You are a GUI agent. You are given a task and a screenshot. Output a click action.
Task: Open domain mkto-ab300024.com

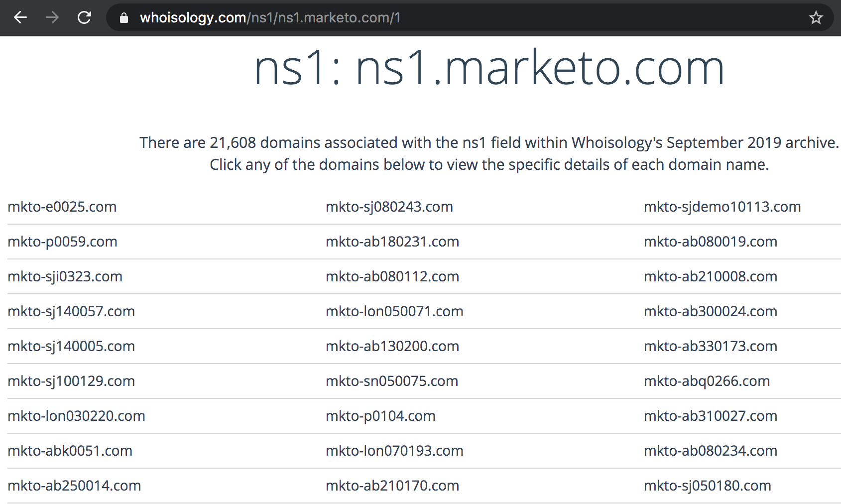pos(711,311)
